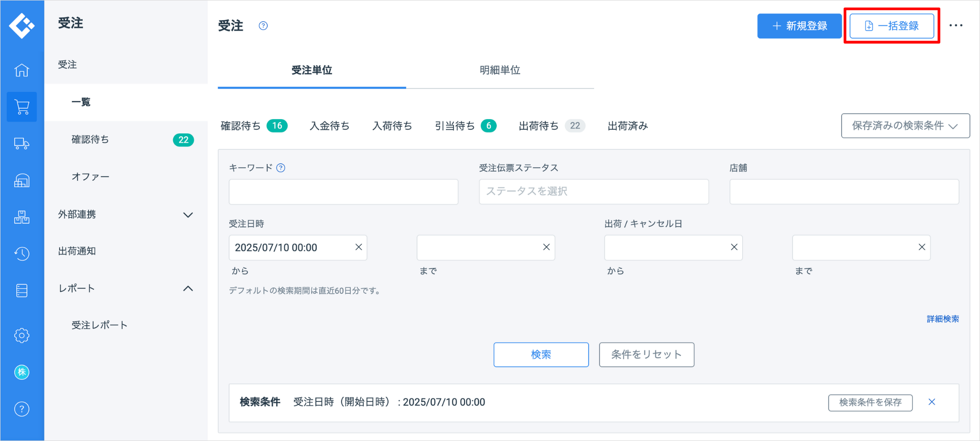Open the 詳細検索 link
Screen dimensions: 980x441
pyautogui.click(x=942, y=319)
